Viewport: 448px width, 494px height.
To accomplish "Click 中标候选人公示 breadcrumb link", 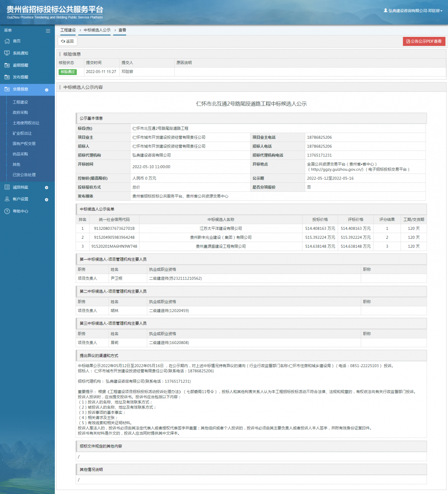I will (x=97, y=30).
